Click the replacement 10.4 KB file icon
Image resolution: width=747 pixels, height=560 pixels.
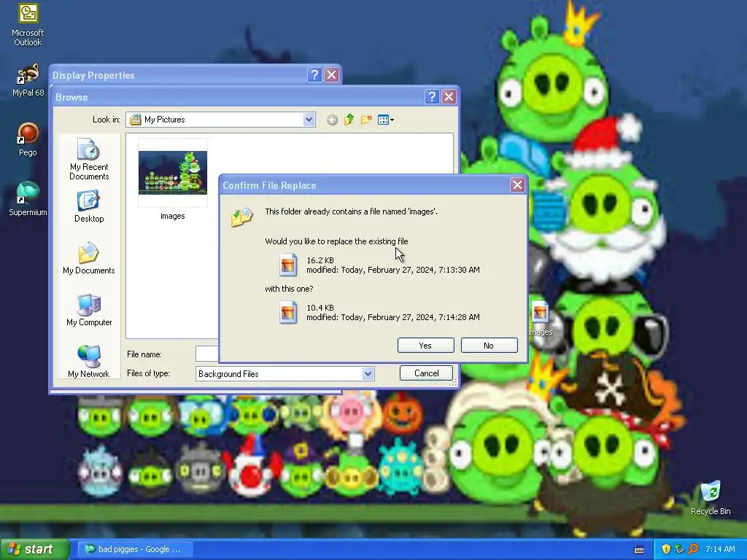pos(288,312)
